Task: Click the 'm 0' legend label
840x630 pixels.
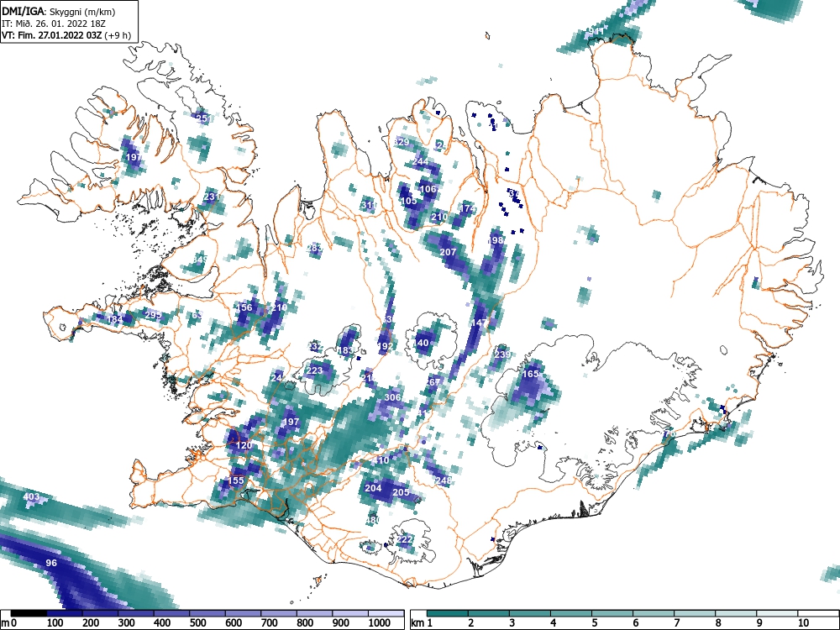Action: coord(9,622)
